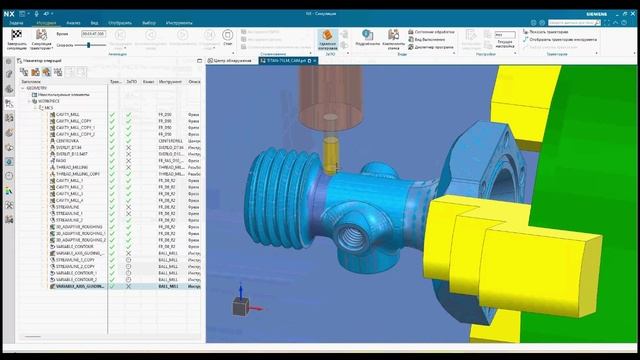640x360 pixels.
Task: Collapse the GEOMETRY tree node
Action: (x=23, y=88)
